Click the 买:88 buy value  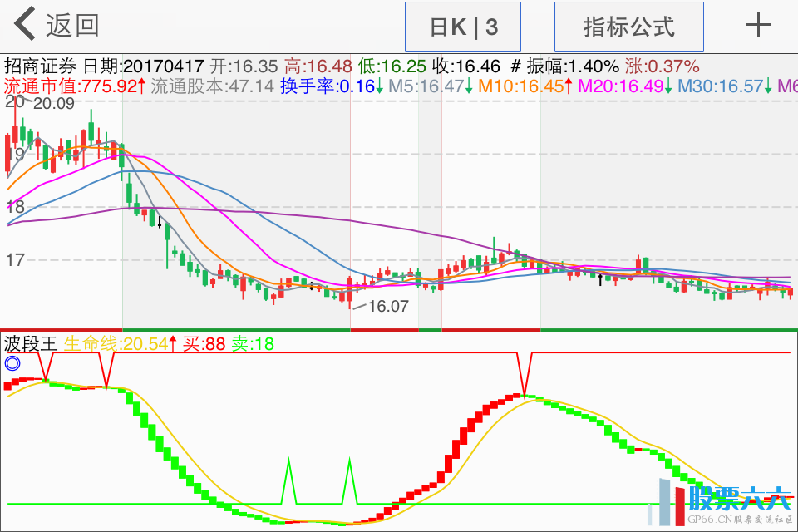204,343
